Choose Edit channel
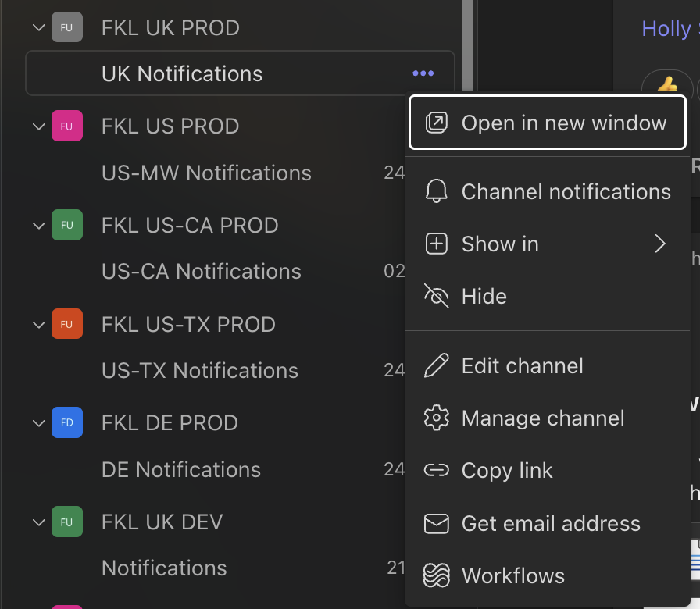 pos(548,366)
